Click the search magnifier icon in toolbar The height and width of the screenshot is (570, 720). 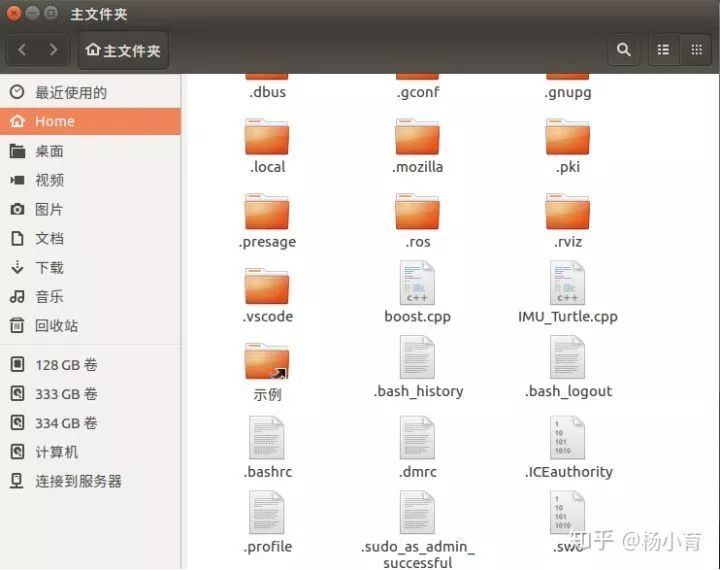624,50
